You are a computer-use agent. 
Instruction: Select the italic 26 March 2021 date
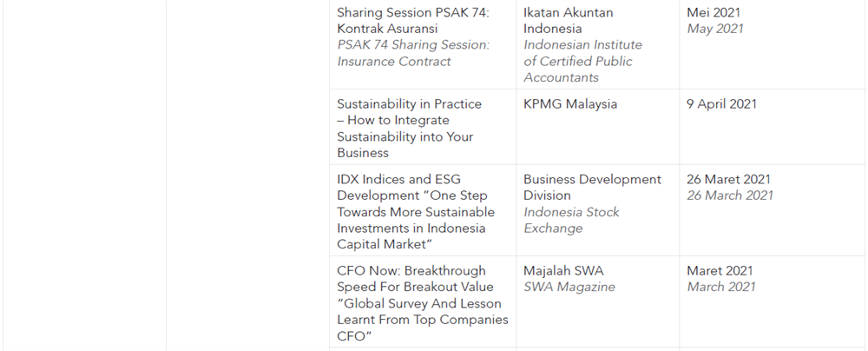[730, 195]
